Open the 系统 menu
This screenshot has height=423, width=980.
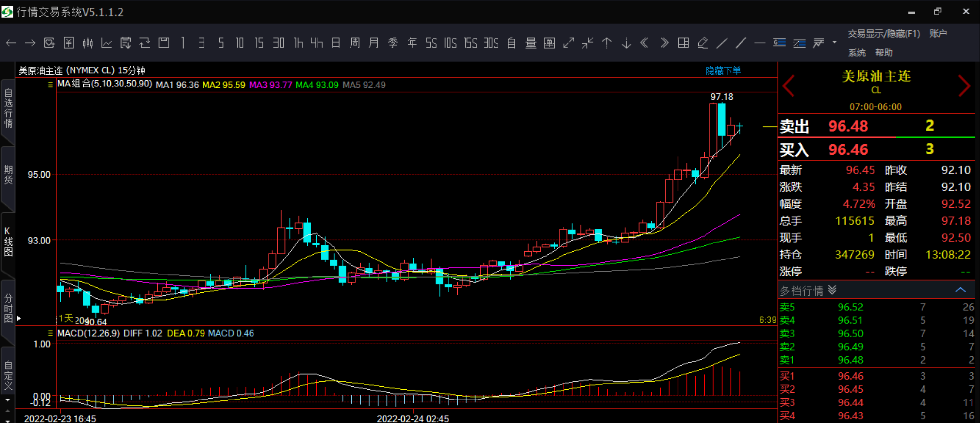click(857, 53)
